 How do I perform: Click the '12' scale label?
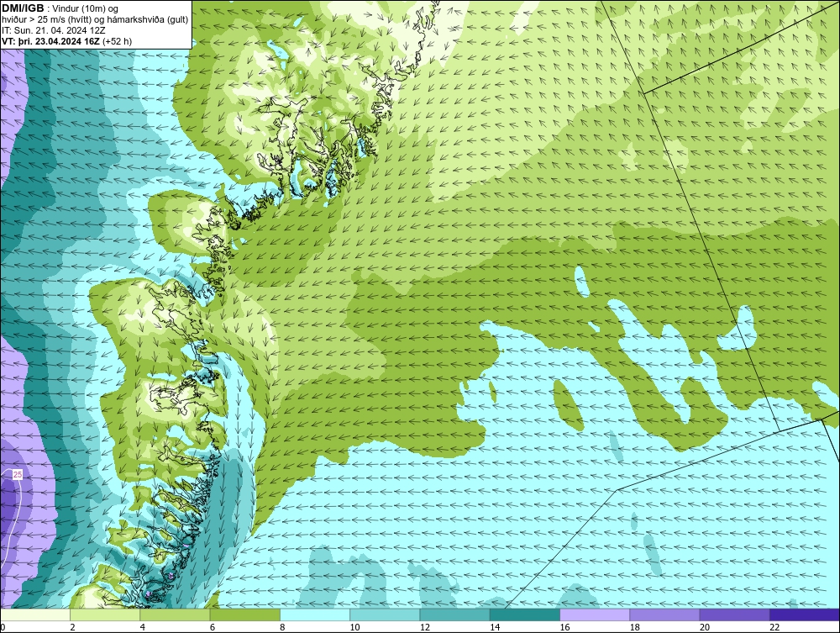pyautogui.click(x=424, y=628)
